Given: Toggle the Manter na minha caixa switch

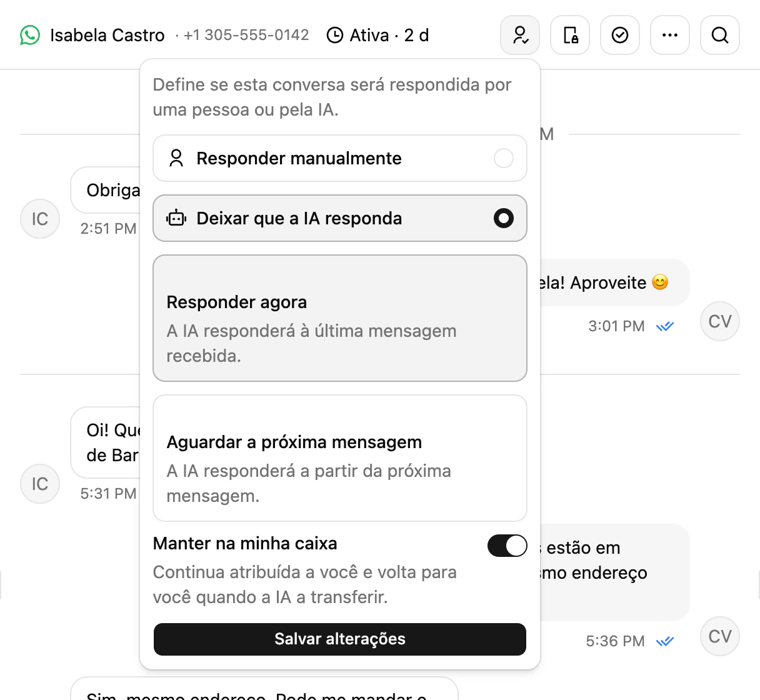Looking at the screenshot, I should click(x=507, y=546).
